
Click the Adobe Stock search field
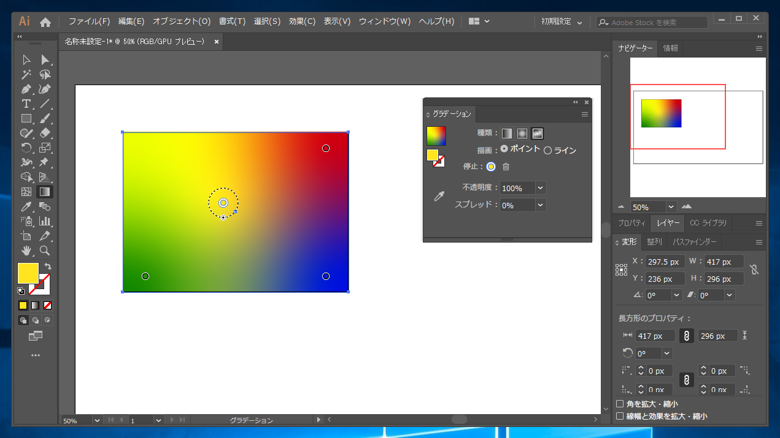pos(652,22)
